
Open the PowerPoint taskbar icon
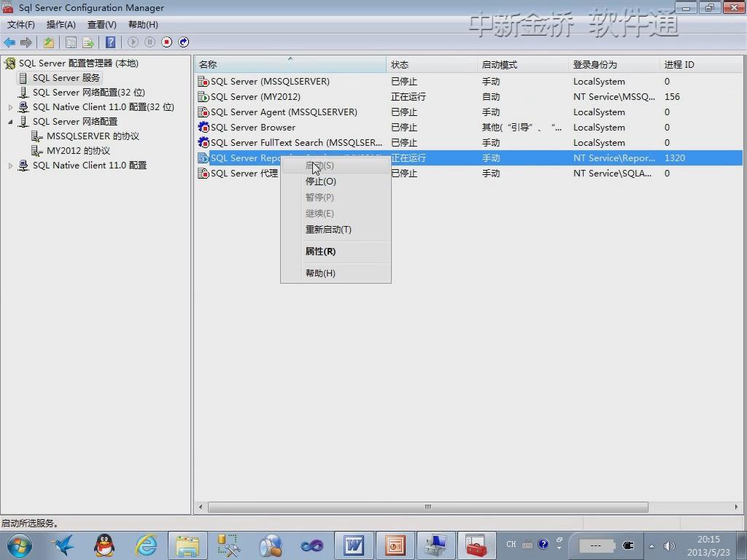pos(395,545)
